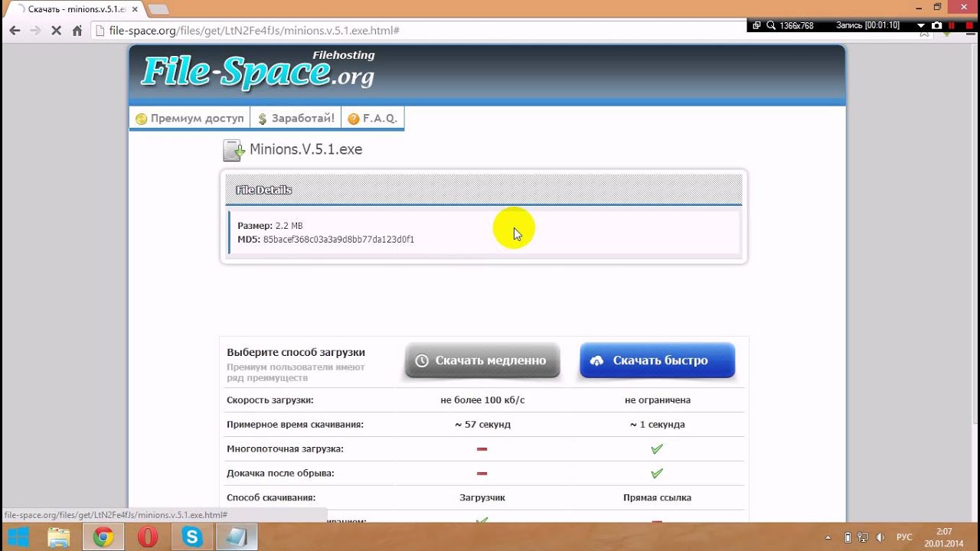The width and height of the screenshot is (980, 551).
Task: Click the 'Скачать быстро' fast download button
Action: (657, 360)
